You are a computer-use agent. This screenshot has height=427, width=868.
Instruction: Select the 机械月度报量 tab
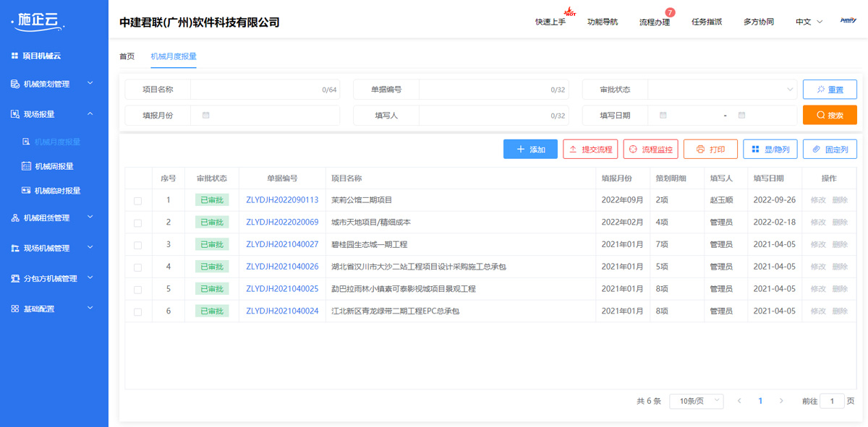click(x=174, y=56)
